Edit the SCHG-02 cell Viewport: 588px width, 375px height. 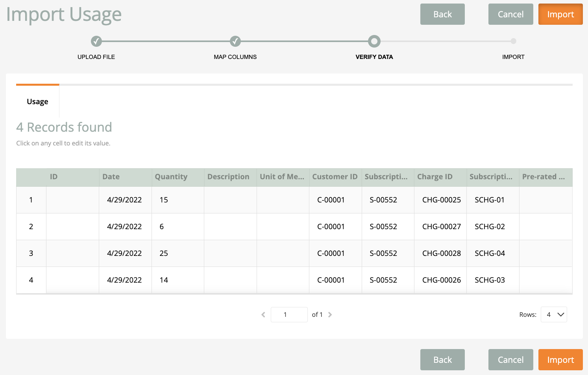493,226
